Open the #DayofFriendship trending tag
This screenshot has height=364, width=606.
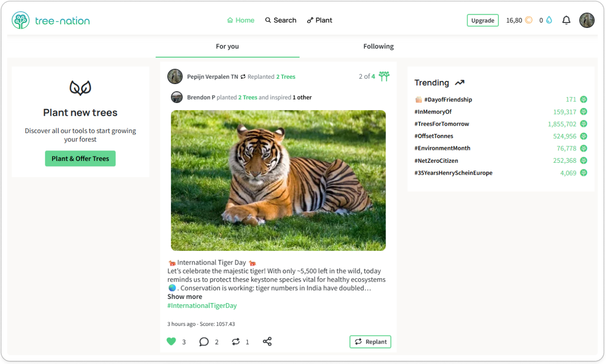(x=448, y=100)
